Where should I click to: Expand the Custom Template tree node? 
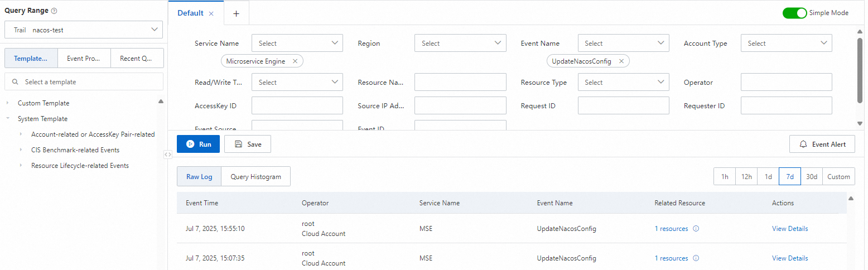[x=8, y=103]
